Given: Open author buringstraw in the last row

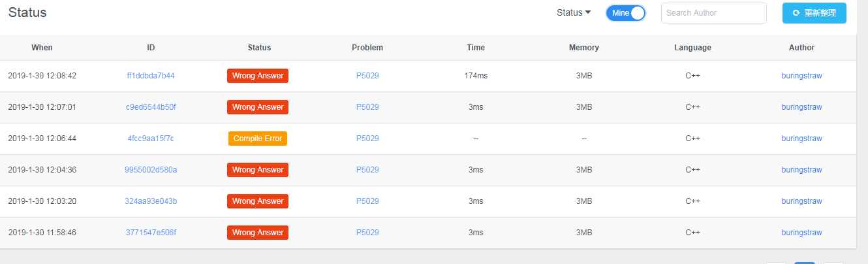Looking at the screenshot, I should (801, 233).
